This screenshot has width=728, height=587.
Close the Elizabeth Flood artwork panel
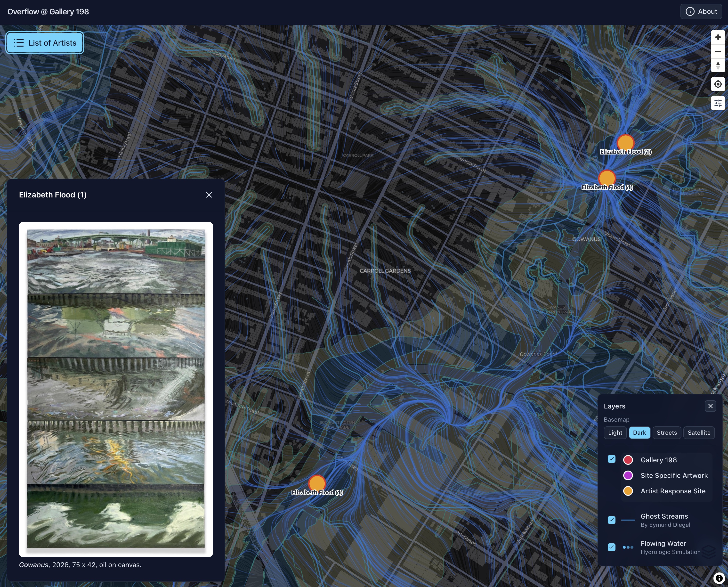pos(209,195)
